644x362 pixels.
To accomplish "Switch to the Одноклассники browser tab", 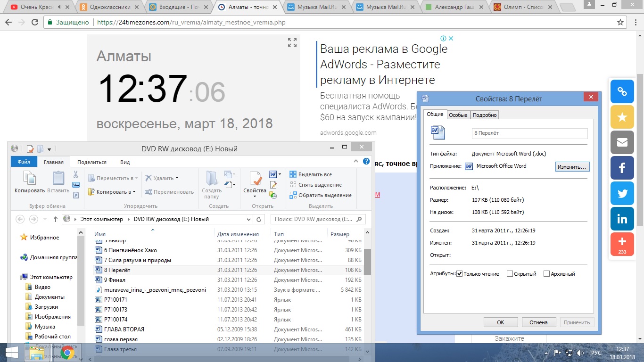I will pos(109,7).
